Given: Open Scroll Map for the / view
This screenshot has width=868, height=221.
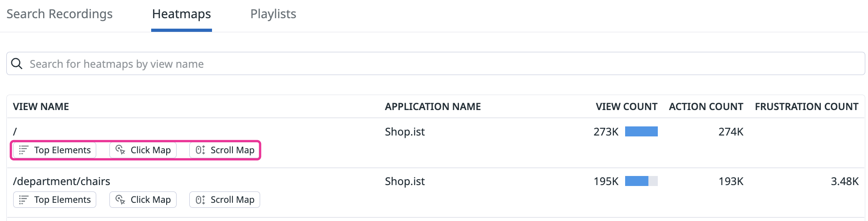Looking at the screenshot, I should click(225, 150).
